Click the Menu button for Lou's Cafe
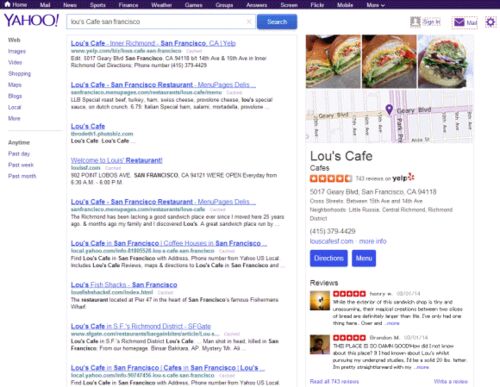The height and width of the screenshot is (387, 500). pos(364,258)
